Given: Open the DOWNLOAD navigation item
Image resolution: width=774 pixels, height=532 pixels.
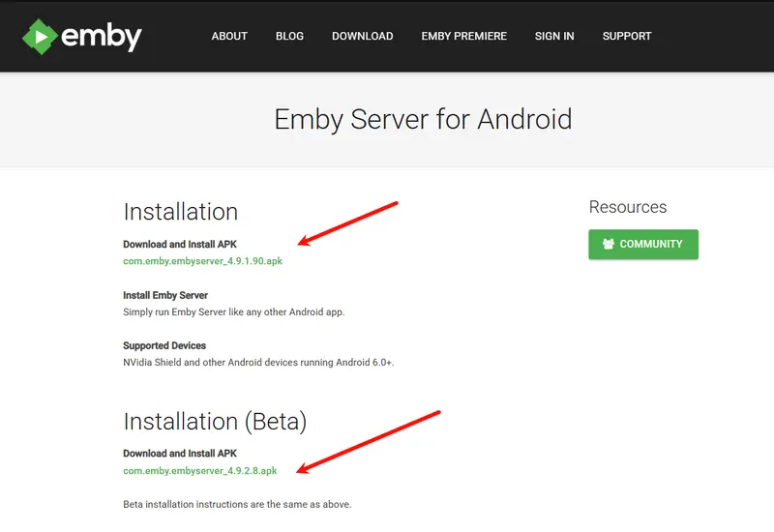Looking at the screenshot, I should tap(362, 36).
